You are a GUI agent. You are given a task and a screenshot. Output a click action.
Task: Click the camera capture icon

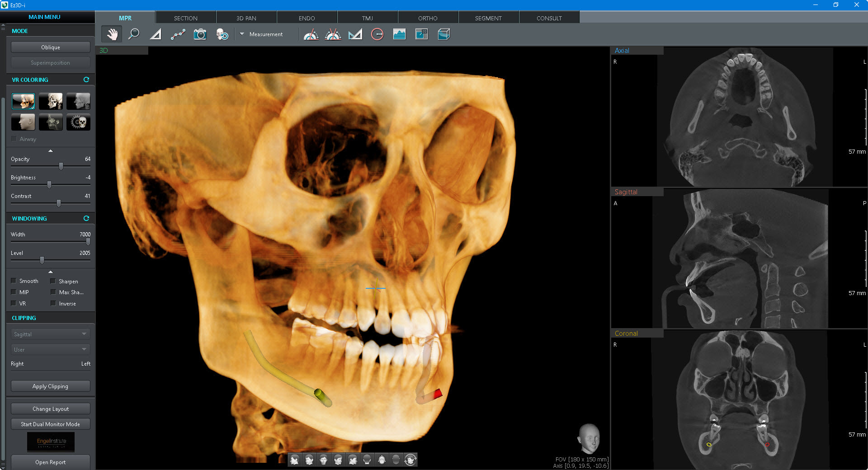200,34
